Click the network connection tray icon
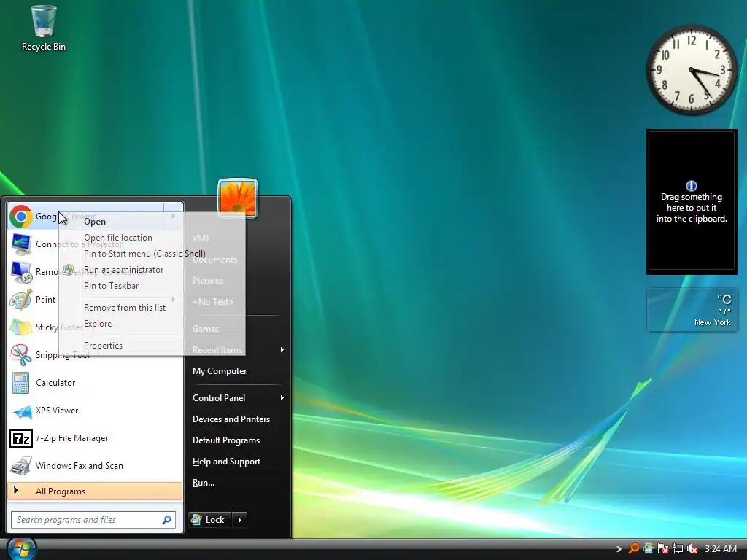The width and height of the screenshot is (747, 560). (678, 548)
